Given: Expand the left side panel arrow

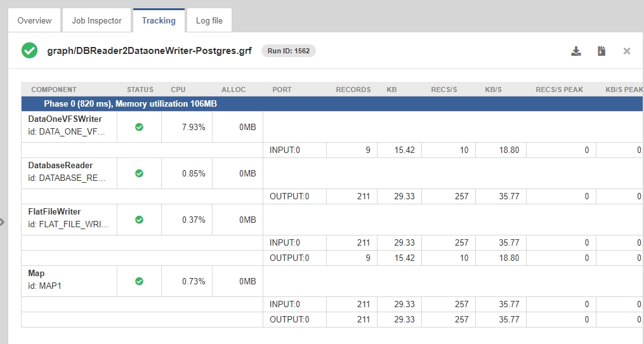Looking at the screenshot, I should [x=3, y=222].
